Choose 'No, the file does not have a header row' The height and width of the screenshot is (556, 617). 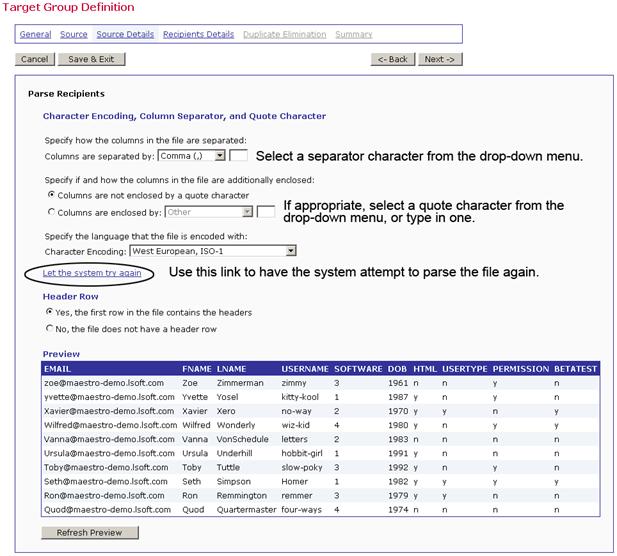pos(49,328)
